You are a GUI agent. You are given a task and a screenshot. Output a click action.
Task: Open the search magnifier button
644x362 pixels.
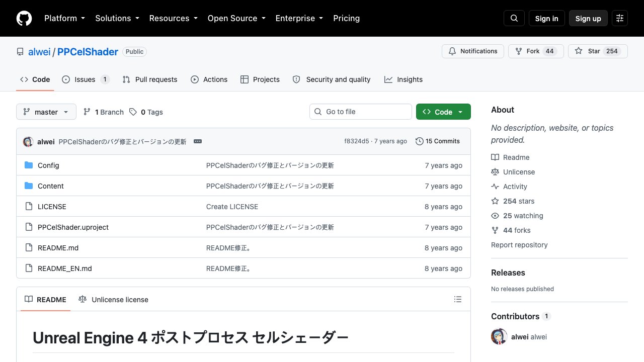514,18
